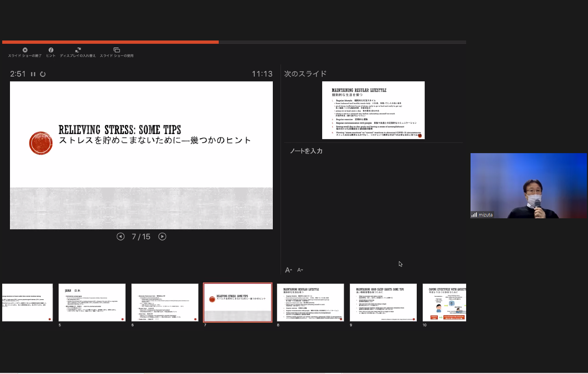Open the Hints (ヒント) icon
The image size is (588, 374).
[51, 50]
